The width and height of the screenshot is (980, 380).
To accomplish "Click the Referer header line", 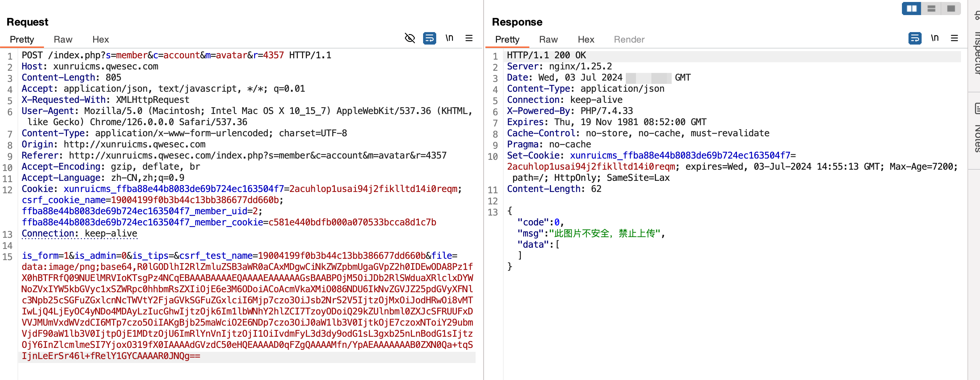I will [x=234, y=155].
